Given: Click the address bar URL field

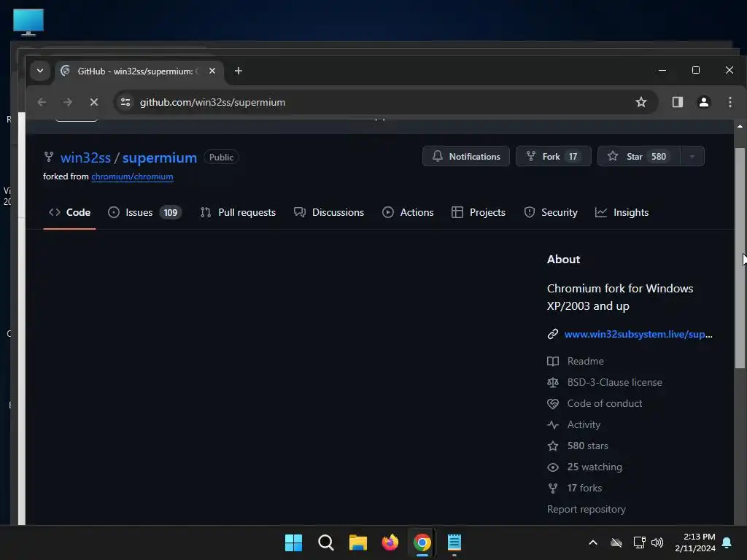Looking at the screenshot, I should click(x=386, y=102).
